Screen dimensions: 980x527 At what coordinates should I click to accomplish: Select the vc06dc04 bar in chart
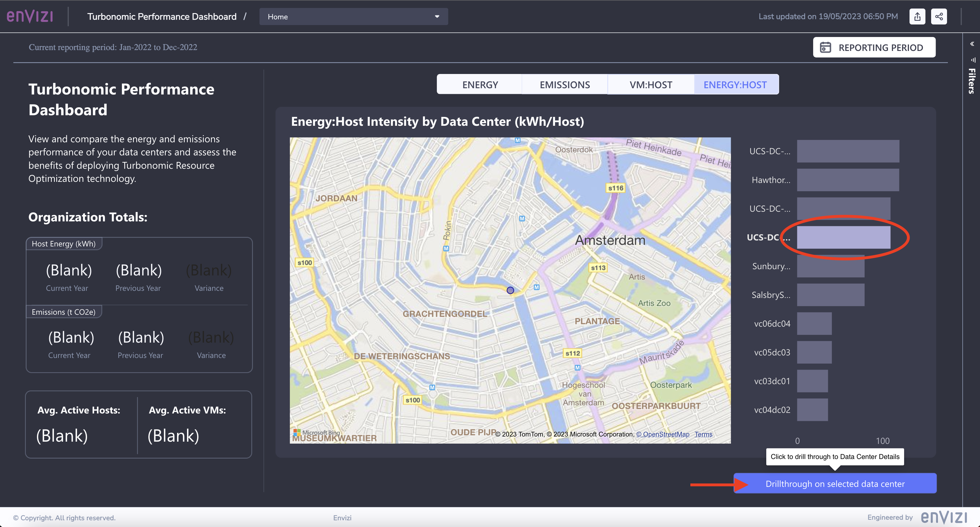tap(814, 324)
